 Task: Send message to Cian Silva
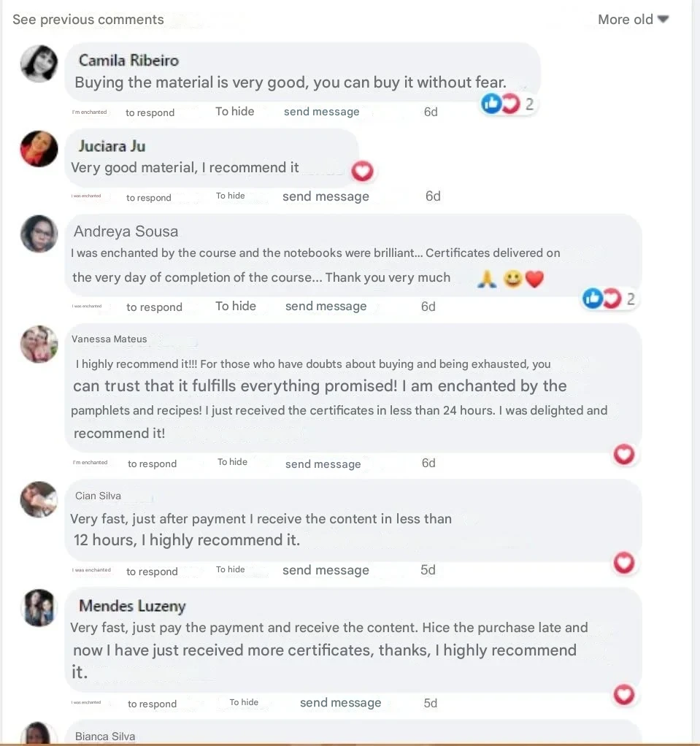tap(326, 570)
